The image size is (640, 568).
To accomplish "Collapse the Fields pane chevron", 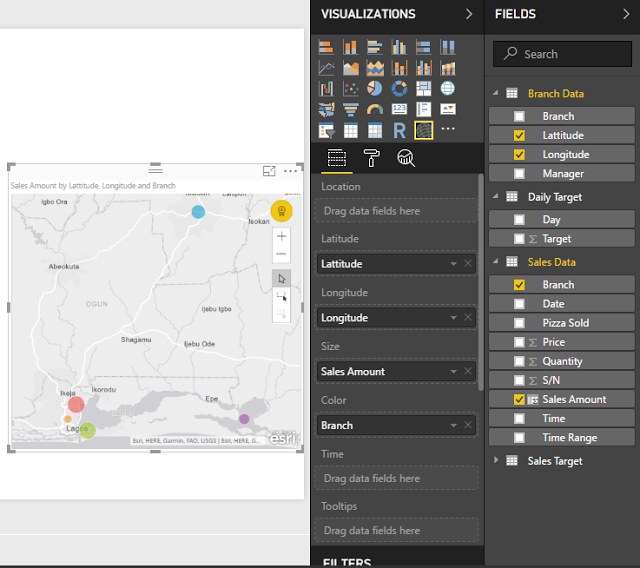I will tap(626, 14).
